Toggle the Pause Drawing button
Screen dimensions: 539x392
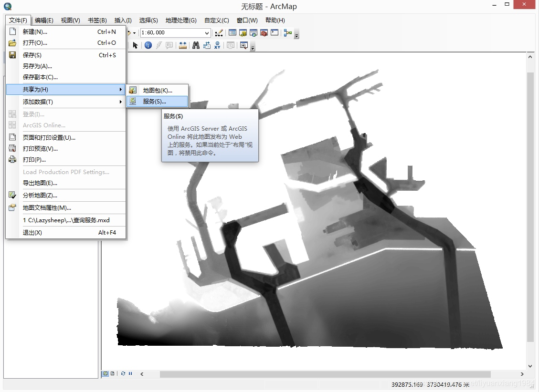pos(130,373)
